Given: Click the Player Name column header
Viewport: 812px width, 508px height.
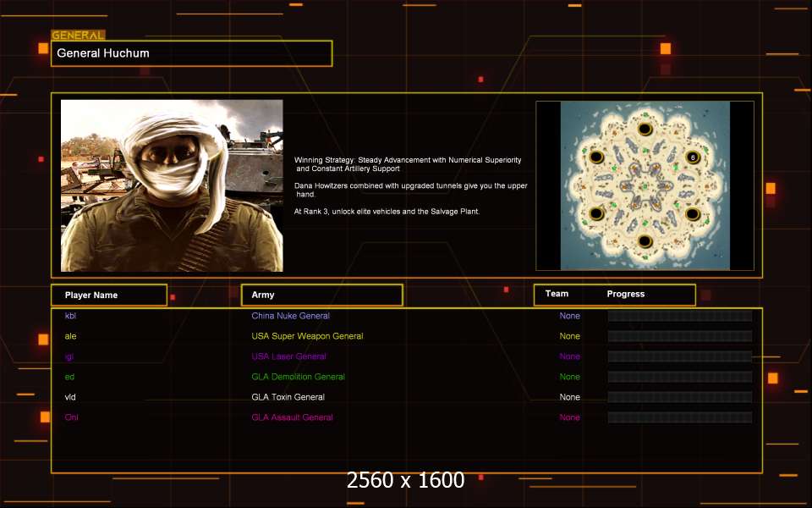Looking at the screenshot, I should click(108, 295).
